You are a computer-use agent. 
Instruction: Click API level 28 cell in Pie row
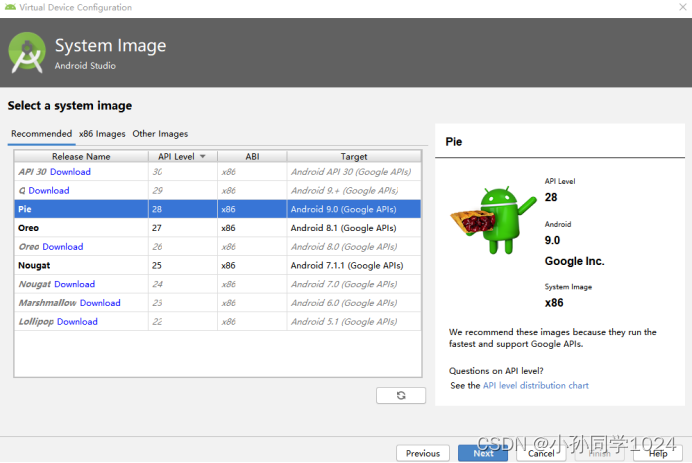(x=183, y=209)
